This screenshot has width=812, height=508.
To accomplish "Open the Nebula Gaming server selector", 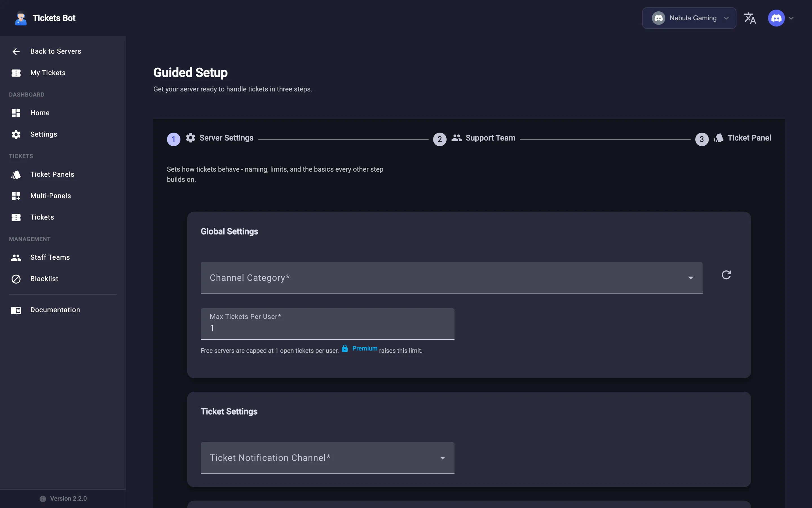I will [x=689, y=18].
